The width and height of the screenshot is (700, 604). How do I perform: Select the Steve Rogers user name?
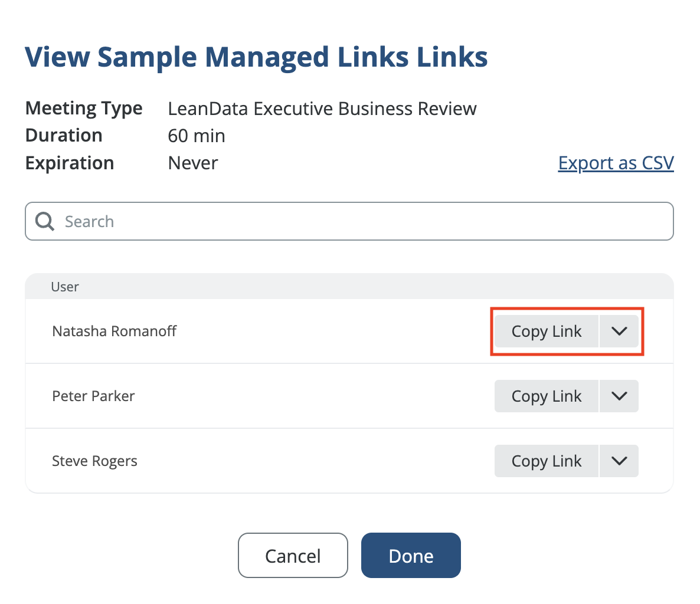(94, 461)
